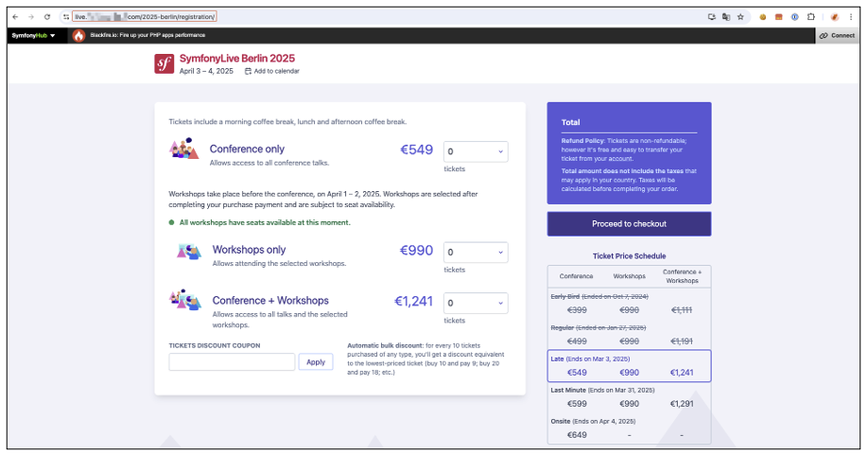
Task: Click 'All workshops have seats available' notice
Action: (265, 222)
